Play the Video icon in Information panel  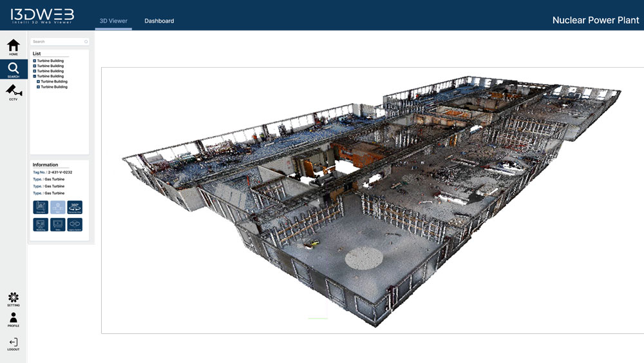(58, 224)
